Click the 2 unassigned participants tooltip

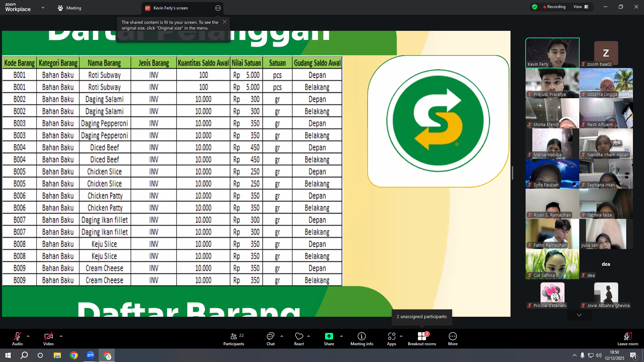422,317
